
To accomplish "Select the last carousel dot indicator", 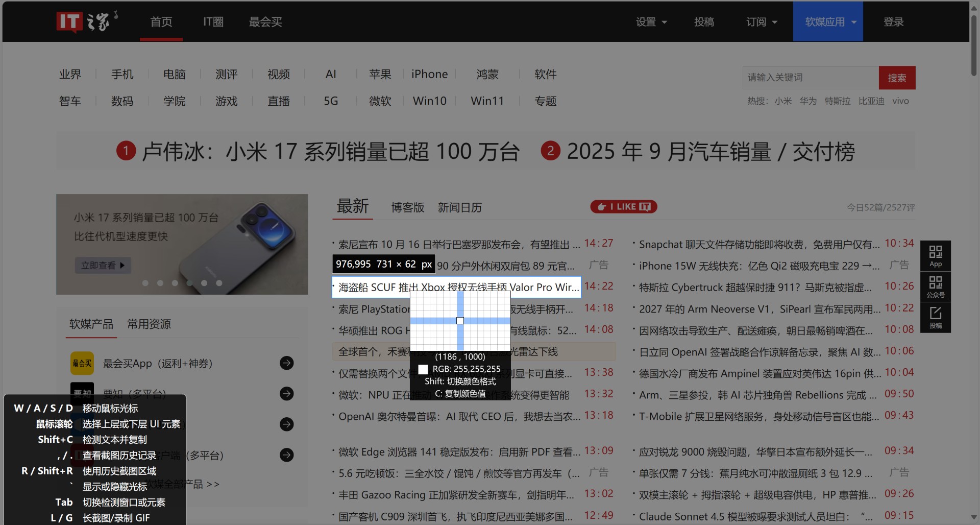I will 219,283.
